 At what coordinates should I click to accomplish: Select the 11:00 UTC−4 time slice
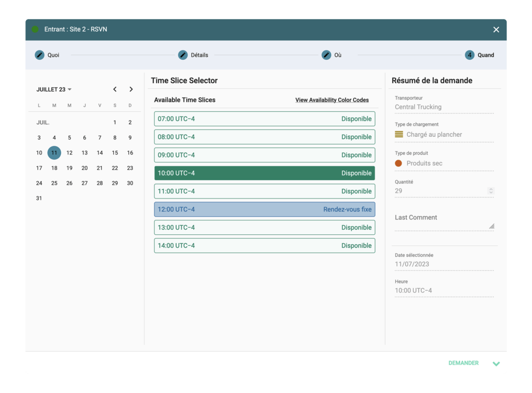tap(264, 191)
